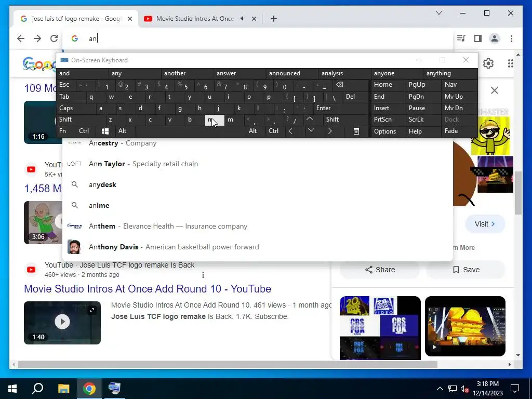Open the Chrome three-dot menu
The width and height of the screenshot is (532, 399).
(x=511, y=38)
